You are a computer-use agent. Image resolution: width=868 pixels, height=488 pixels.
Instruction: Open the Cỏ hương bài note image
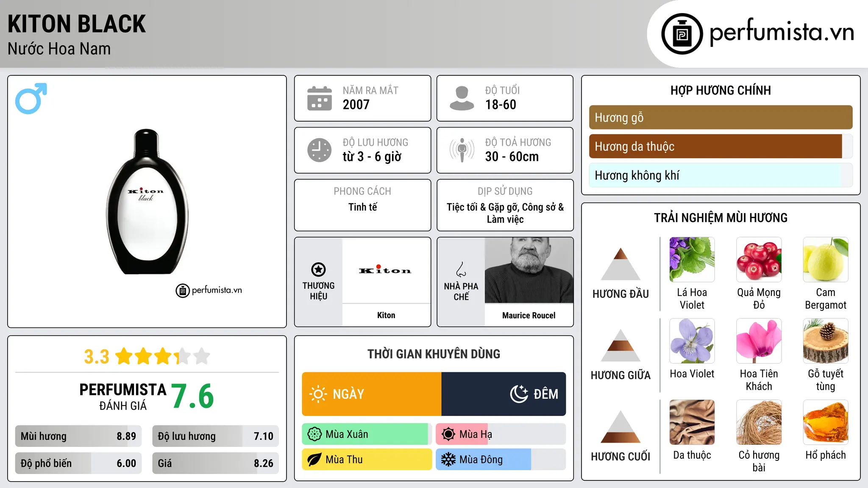pyautogui.click(x=759, y=422)
